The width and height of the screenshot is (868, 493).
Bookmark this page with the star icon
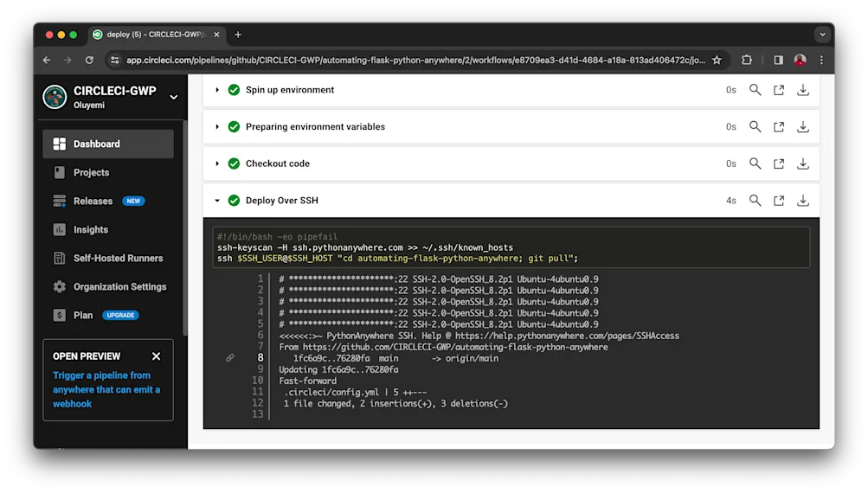click(x=717, y=60)
